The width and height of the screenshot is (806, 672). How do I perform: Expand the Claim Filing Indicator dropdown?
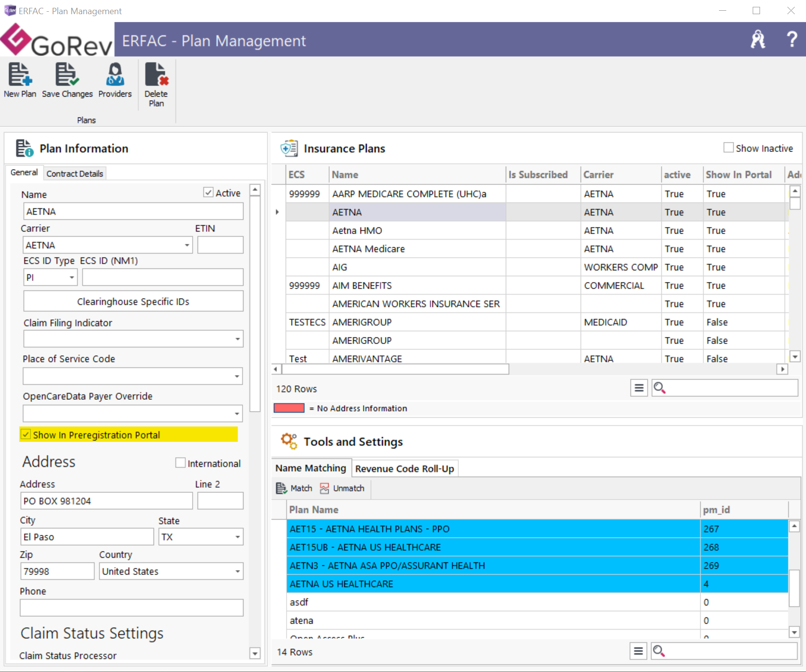coord(237,339)
